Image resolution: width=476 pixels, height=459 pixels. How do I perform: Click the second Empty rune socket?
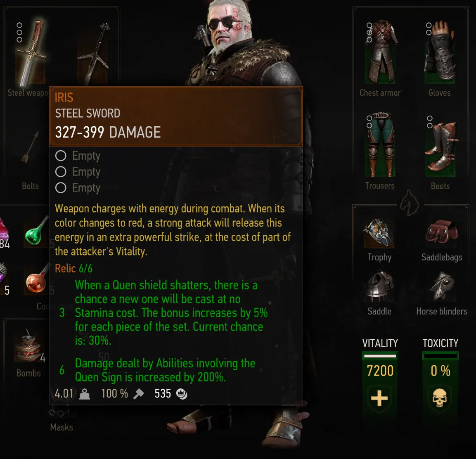[61, 172]
